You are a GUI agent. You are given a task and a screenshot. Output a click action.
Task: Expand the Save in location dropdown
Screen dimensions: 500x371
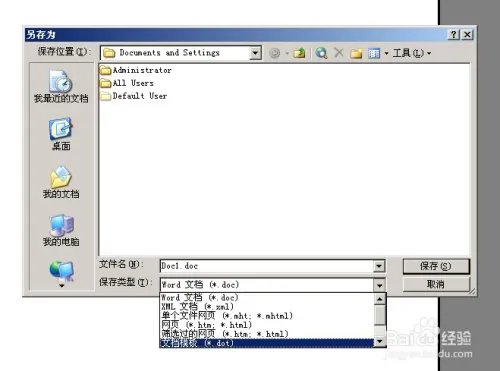pos(255,53)
